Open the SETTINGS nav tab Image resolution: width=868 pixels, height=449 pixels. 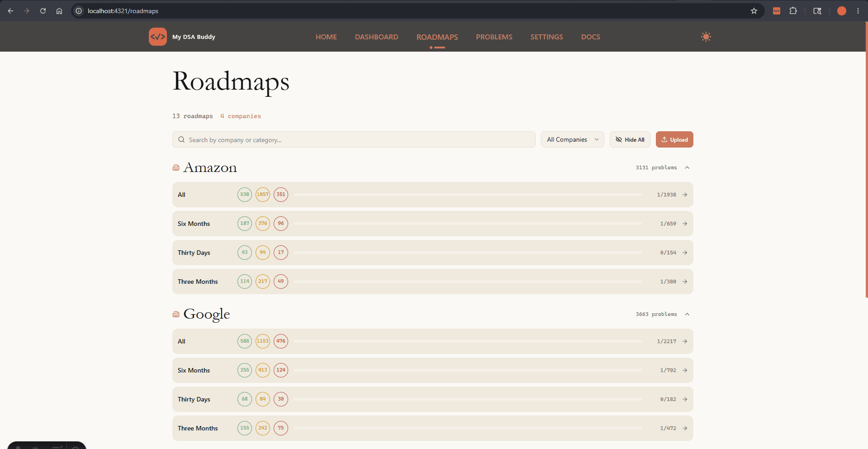click(x=547, y=37)
